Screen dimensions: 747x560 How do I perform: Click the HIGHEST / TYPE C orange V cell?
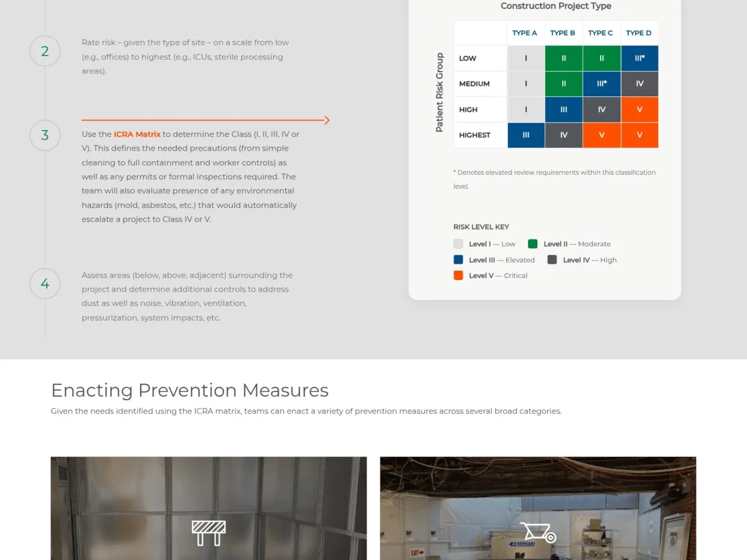[602, 135]
